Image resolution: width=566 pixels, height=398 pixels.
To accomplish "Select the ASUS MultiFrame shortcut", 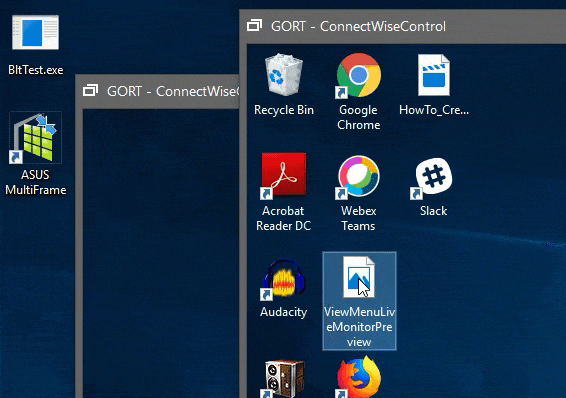I will click(x=35, y=137).
